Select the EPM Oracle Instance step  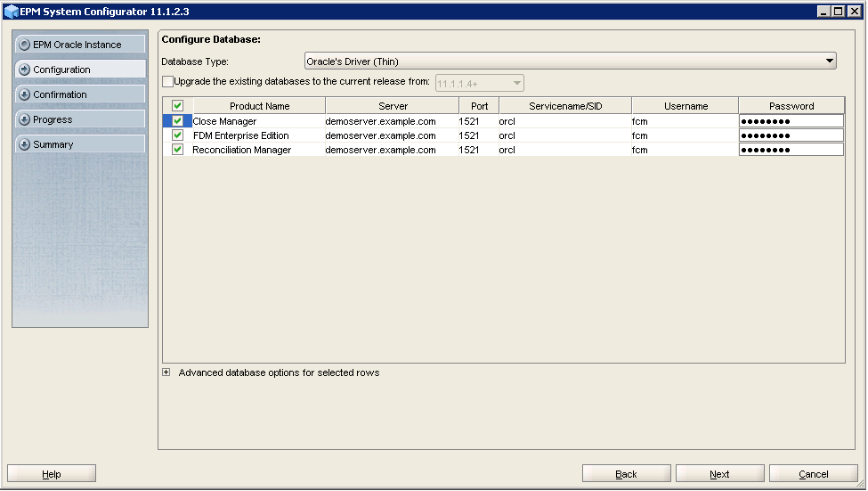click(x=80, y=45)
